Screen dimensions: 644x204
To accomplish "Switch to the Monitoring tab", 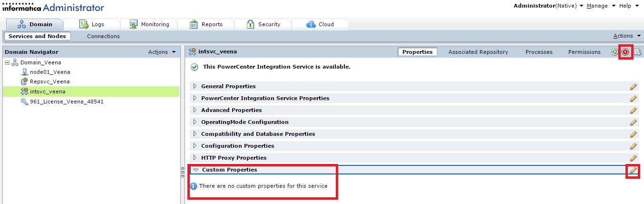I will pyautogui.click(x=149, y=24).
